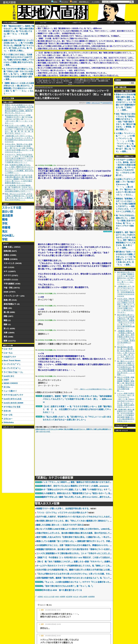Open 2GET in 相互アンテナ list
The image size is (138, 644).
pos(6,380)
